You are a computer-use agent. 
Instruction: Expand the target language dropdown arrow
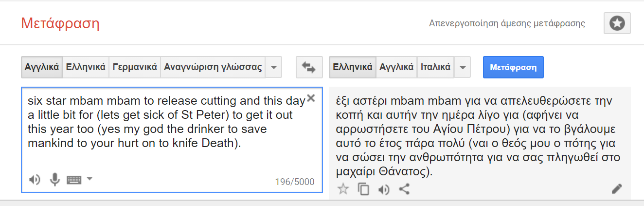(462, 67)
